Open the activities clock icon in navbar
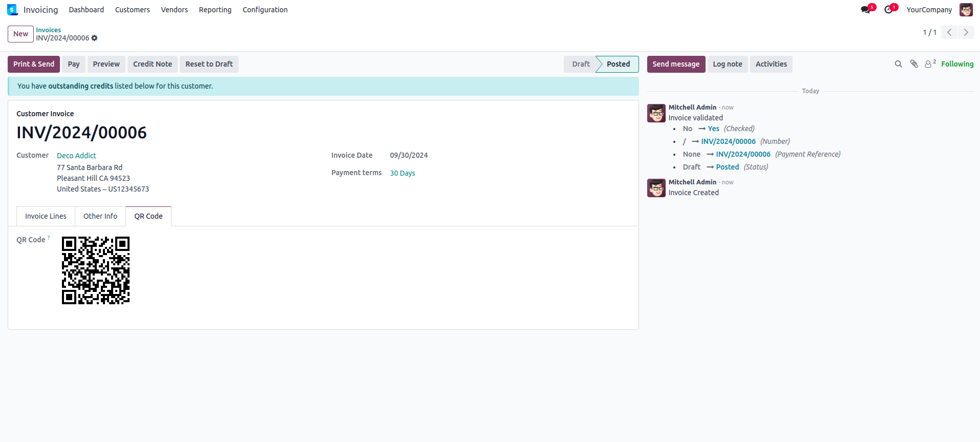 tap(889, 10)
